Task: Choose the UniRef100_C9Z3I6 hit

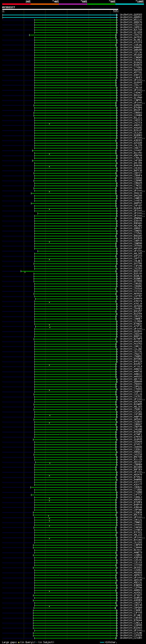Action: (x=131, y=25)
